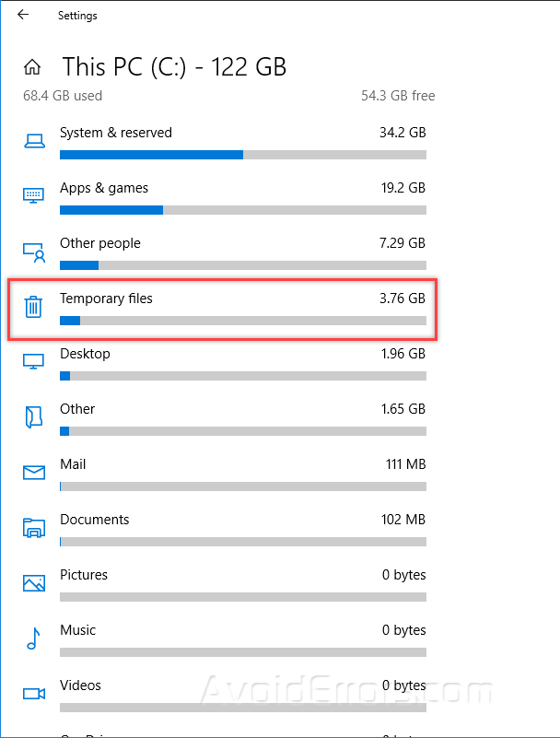The height and width of the screenshot is (738, 560).
Task: Click the Videos camera icon
Action: click(x=34, y=693)
